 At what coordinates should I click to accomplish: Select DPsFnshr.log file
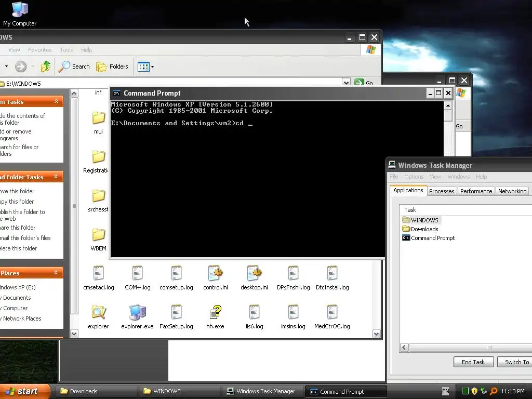click(x=293, y=278)
